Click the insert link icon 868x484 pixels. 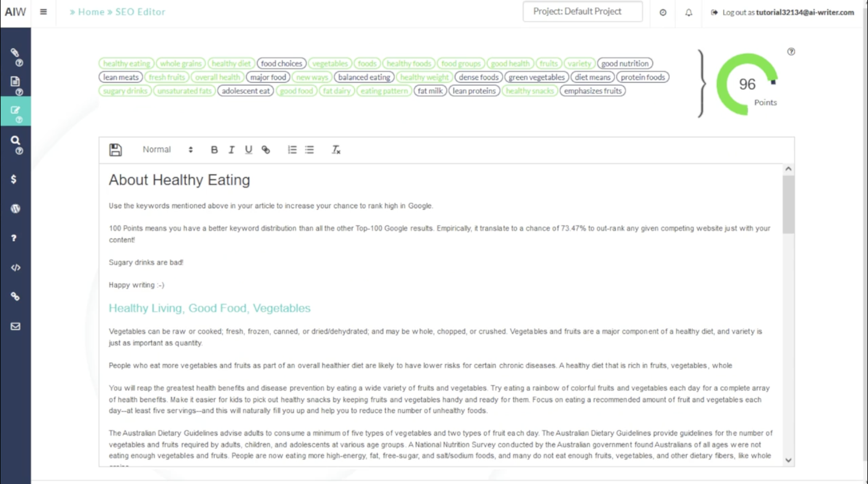click(x=265, y=150)
